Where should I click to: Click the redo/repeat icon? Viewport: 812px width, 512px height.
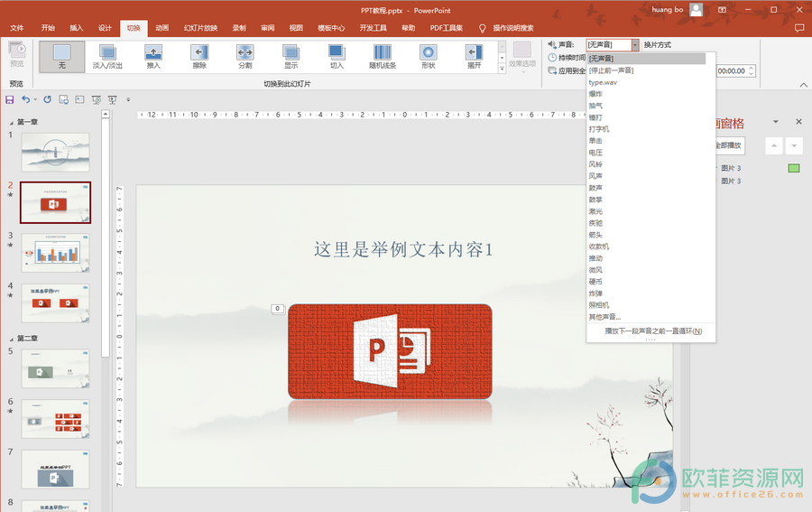pyautogui.click(x=47, y=99)
